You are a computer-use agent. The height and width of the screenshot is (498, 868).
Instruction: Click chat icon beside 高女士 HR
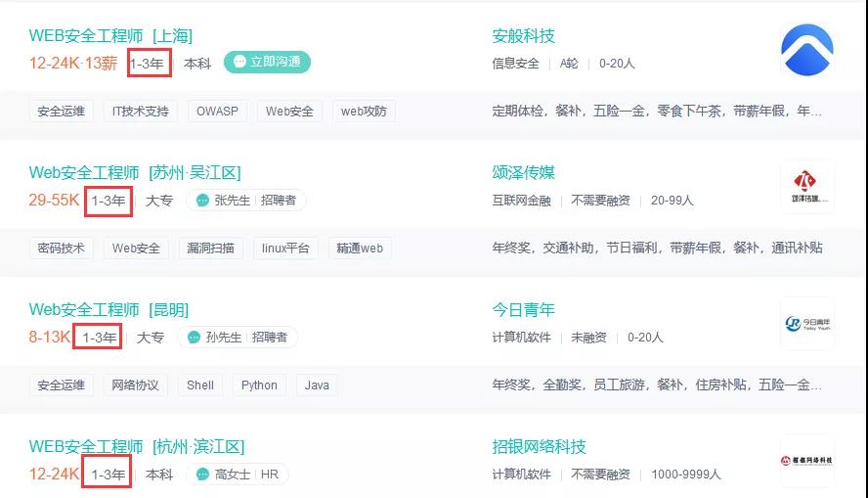[202, 475]
